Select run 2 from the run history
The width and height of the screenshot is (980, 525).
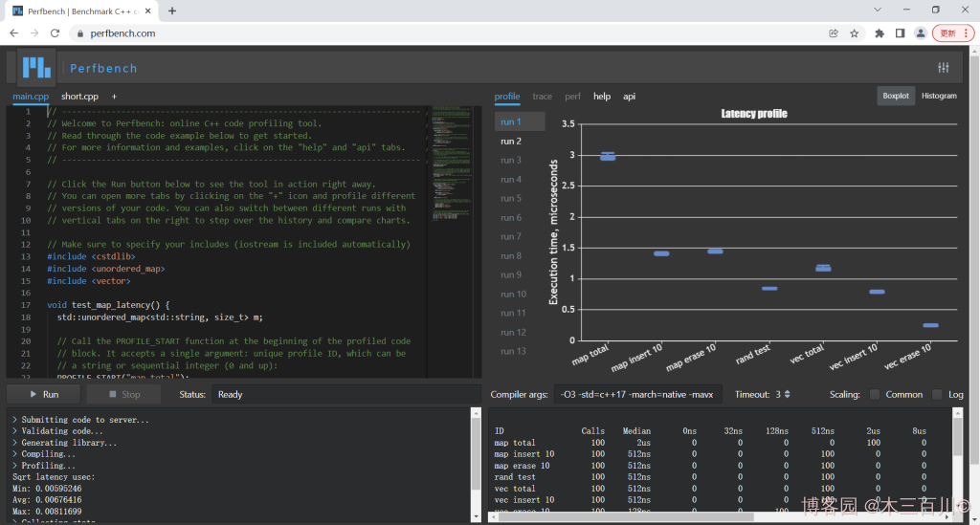[x=511, y=141]
